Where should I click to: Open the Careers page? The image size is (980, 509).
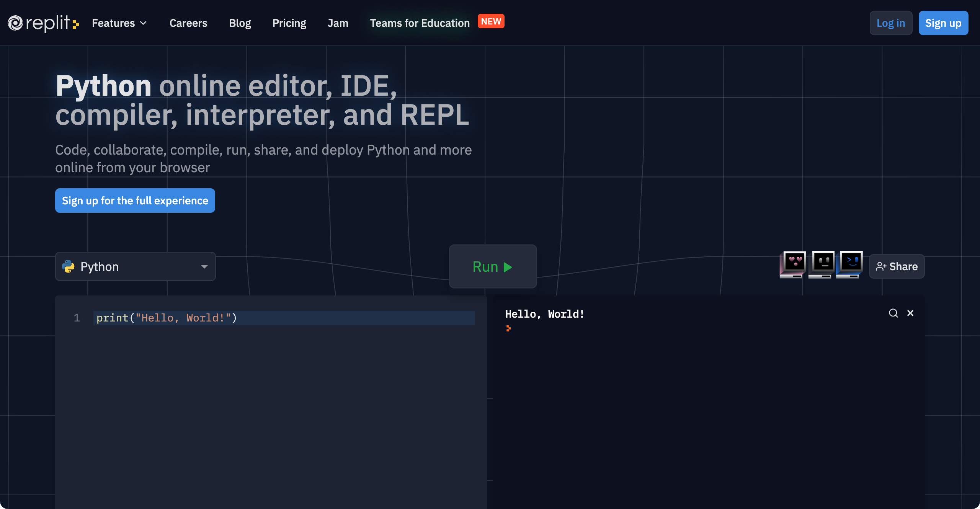pos(188,23)
